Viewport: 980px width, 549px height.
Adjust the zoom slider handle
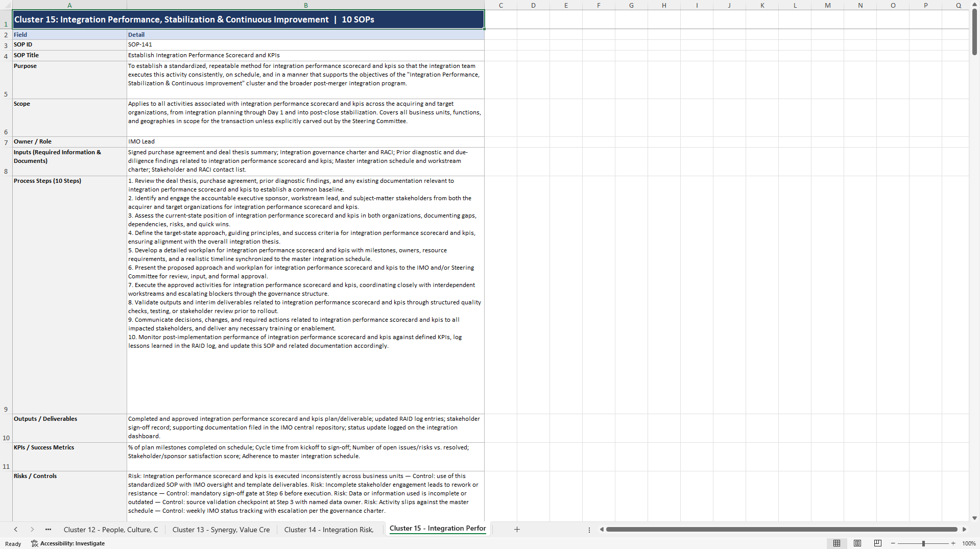click(x=923, y=543)
